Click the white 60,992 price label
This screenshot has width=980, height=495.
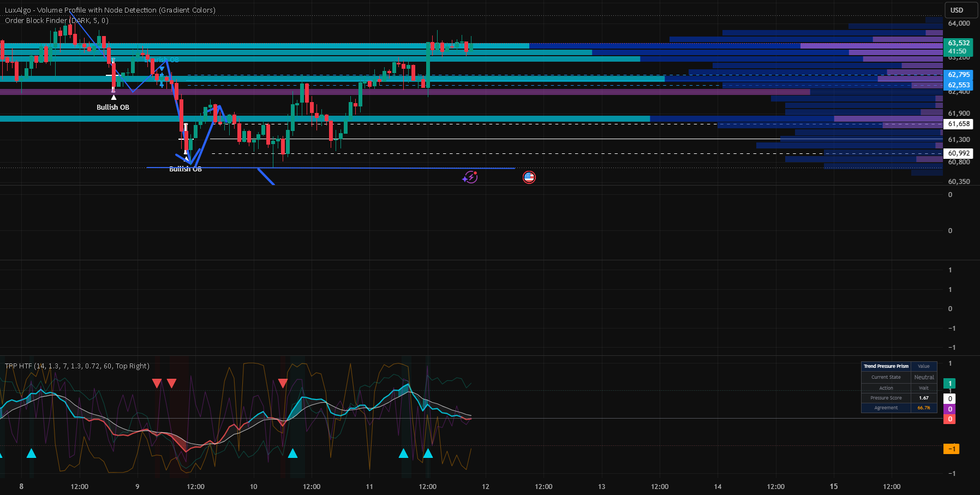point(959,153)
